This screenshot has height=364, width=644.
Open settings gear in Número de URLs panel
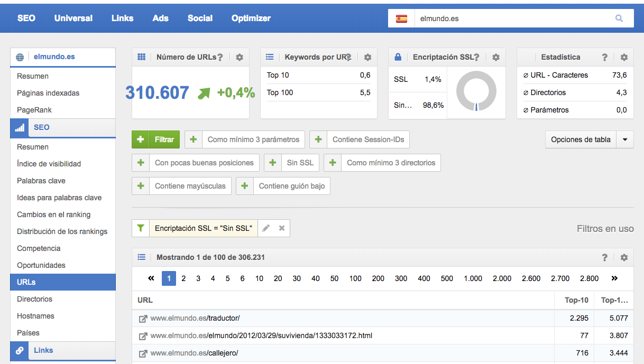240,57
